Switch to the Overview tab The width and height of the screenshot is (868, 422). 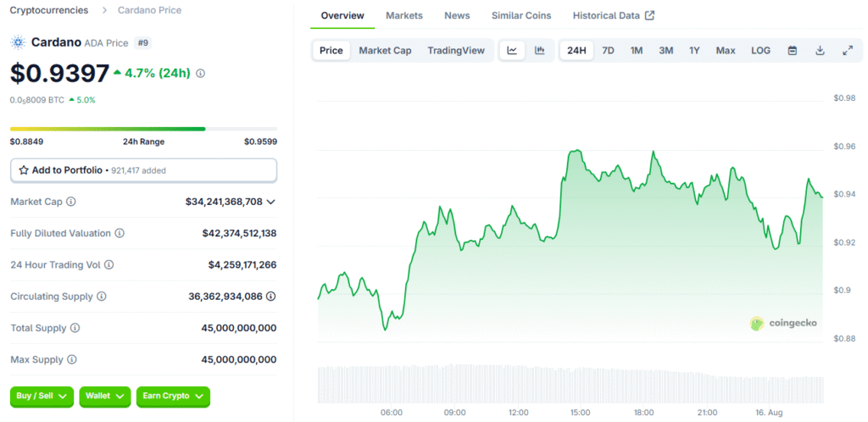pyautogui.click(x=342, y=15)
